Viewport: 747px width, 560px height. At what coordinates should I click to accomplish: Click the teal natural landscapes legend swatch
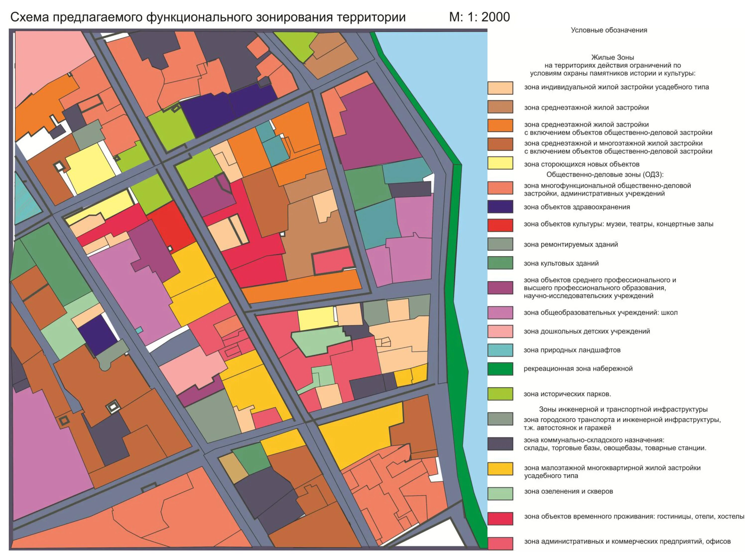point(500,350)
